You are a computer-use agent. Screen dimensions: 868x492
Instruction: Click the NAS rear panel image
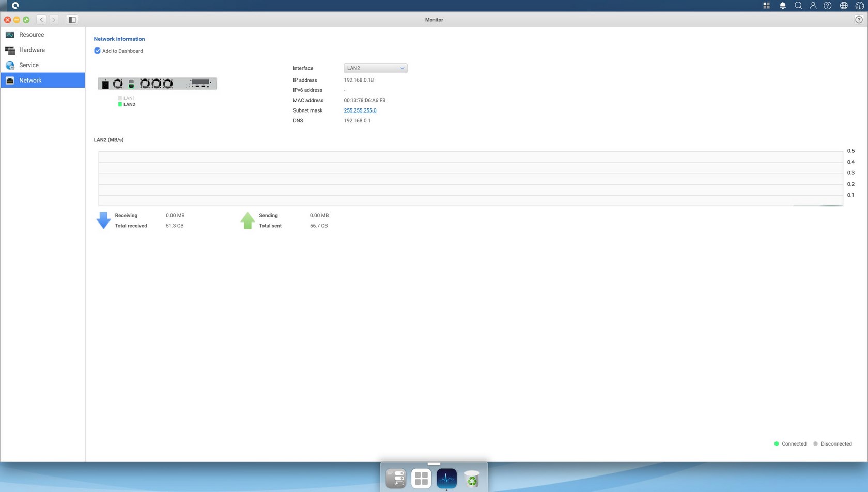click(158, 84)
